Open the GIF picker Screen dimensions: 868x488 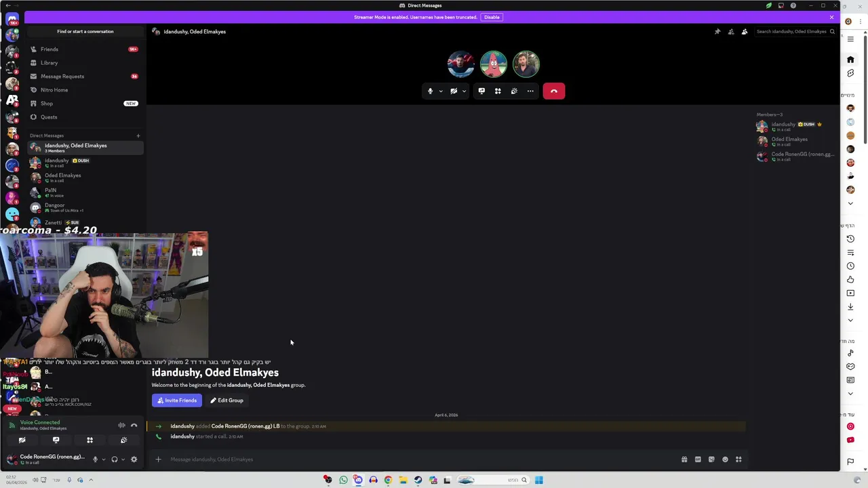pyautogui.click(x=698, y=460)
